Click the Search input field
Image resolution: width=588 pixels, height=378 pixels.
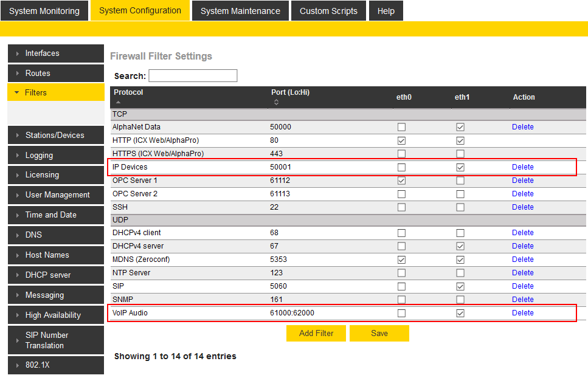tap(193, 76)
